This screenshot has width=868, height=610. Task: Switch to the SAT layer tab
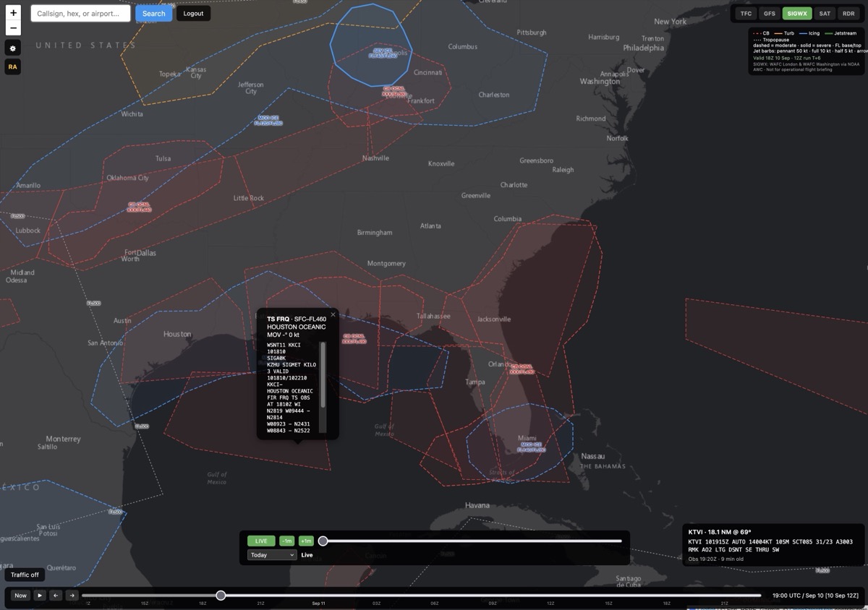[x=825, y=13]
